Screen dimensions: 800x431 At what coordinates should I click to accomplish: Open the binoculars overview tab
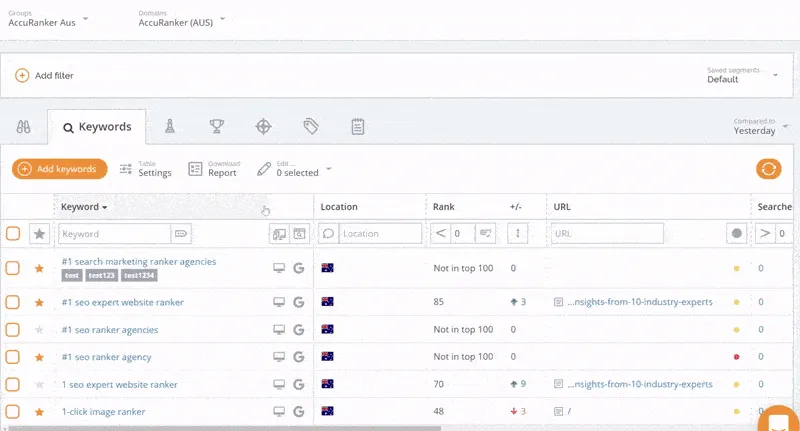(23, 126)
